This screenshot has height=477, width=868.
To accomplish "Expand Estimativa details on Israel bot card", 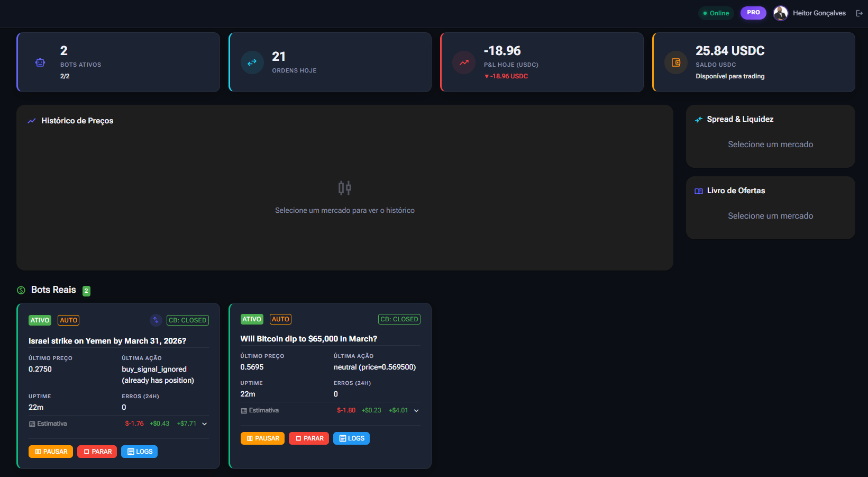I will pyautogui.click(x=205, y=424).
